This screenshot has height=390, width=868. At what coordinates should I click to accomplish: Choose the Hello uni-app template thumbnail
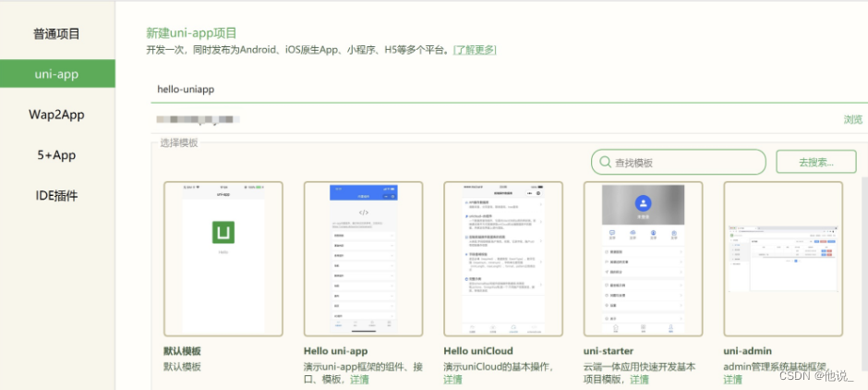[363, 259]
